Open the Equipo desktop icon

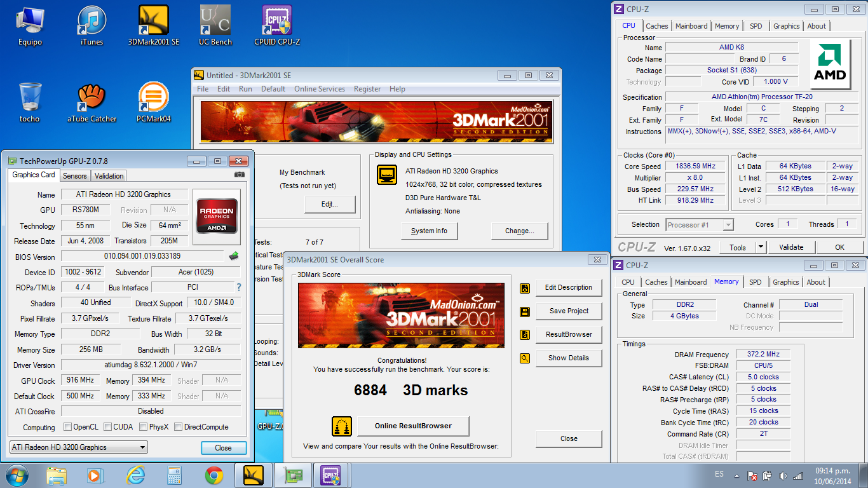pos(30,26)
